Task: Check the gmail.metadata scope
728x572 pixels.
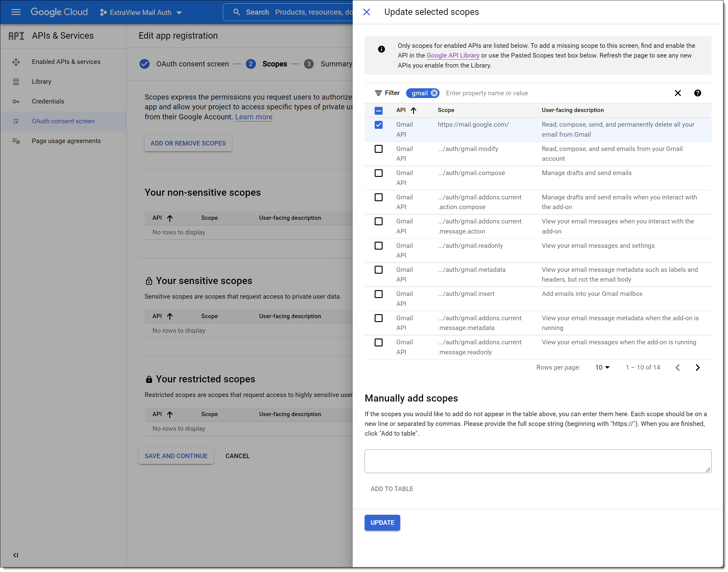Action: coord(379,270)
